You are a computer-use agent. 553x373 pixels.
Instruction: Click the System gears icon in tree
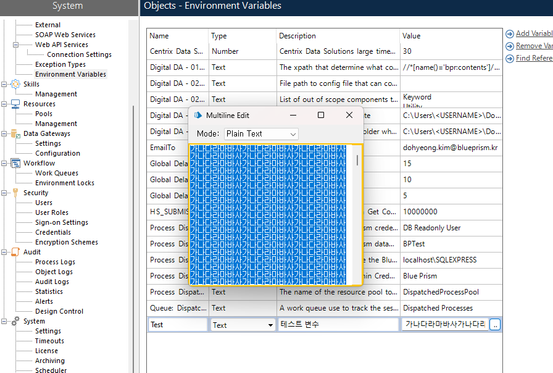[x=16, y=321]
